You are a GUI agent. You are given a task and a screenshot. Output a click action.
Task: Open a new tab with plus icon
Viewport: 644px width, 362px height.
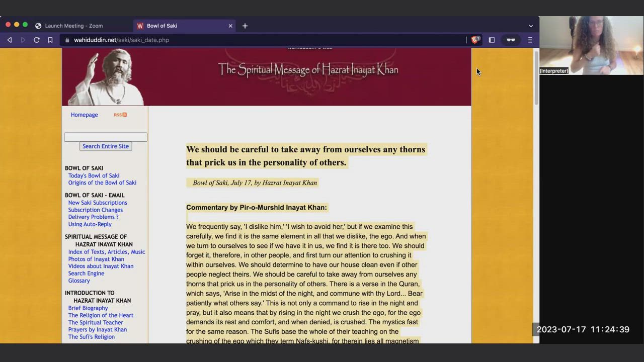tap(245, 26)
